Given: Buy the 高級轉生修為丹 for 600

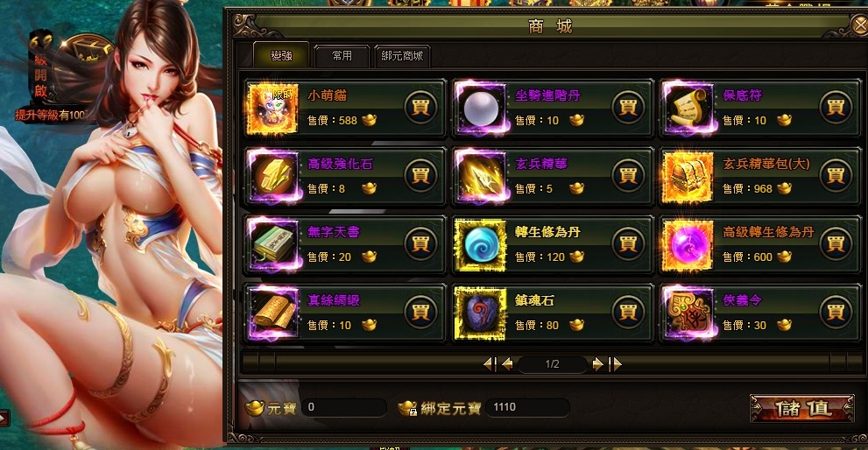Looking at the screenshot, I should pyautogui.click(x=836, y=243).
